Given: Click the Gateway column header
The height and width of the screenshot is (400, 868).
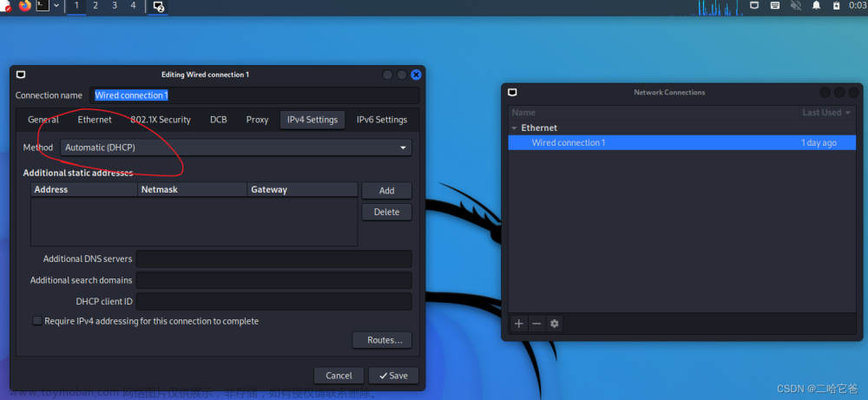Looking at the screenshot, I should (302, 189).
